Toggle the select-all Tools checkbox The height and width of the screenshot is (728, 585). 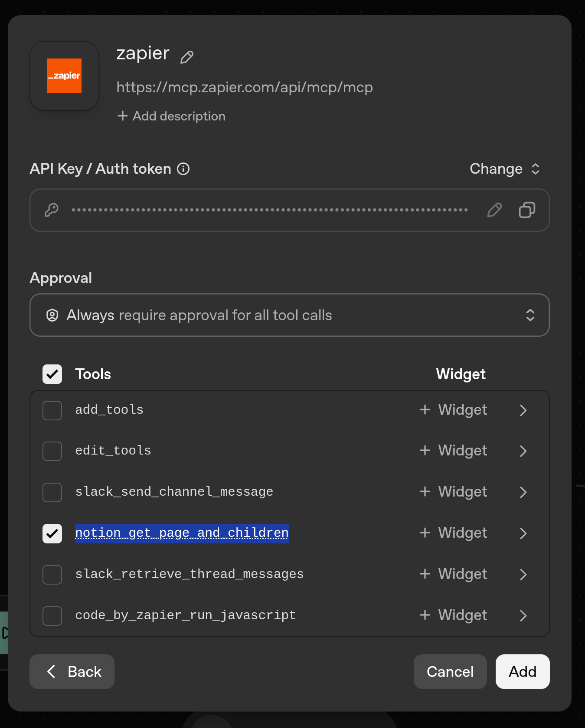[x=52, y=374]
